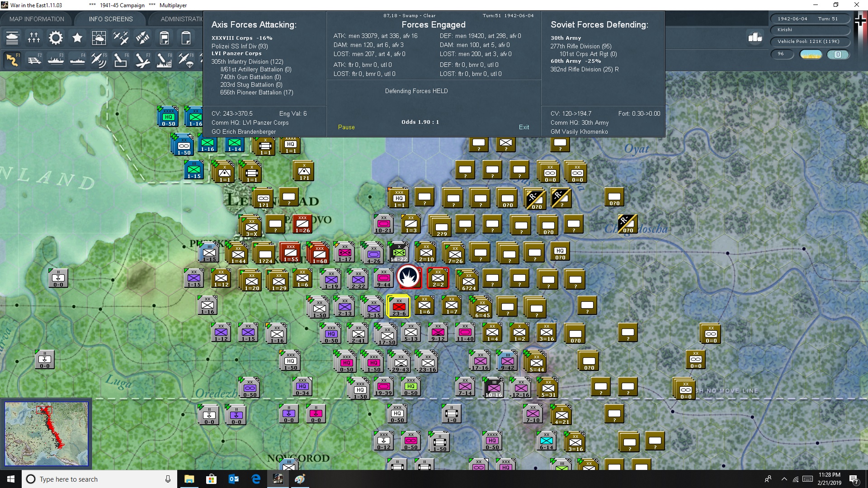Open File Explorer from the taskbar
Screen dimensions: 868x488
click(x=189, y=479)
